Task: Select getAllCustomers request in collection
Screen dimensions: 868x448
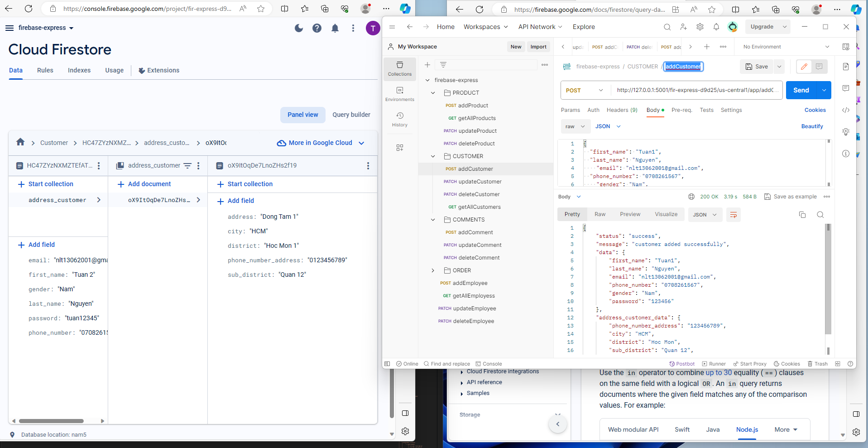Action: point(479,207)
